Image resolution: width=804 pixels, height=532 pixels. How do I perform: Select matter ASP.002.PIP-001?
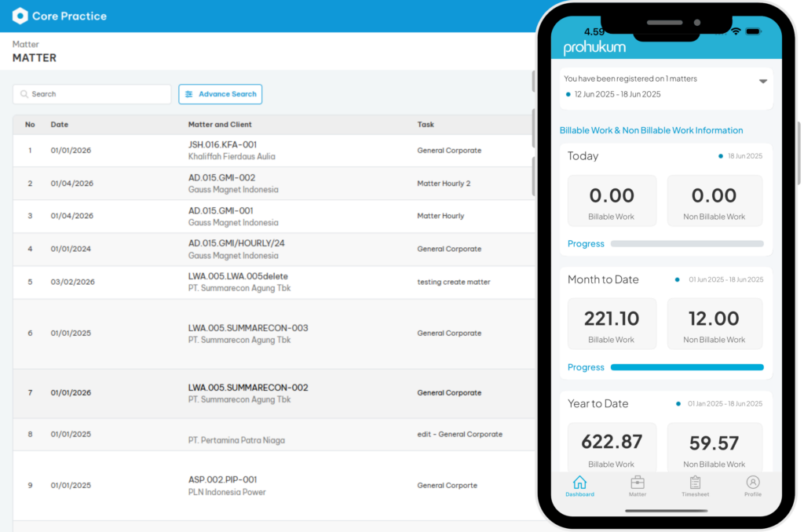pos(222,480)
